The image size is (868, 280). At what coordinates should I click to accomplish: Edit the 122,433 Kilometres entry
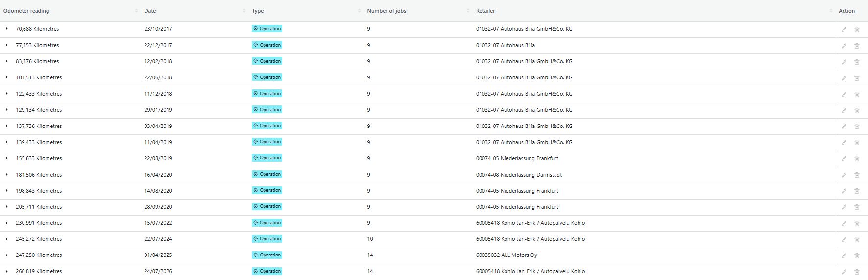click(844, 94)
